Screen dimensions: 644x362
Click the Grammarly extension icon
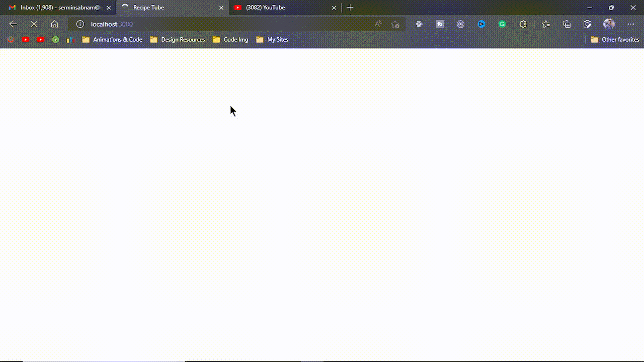[502, 24]
